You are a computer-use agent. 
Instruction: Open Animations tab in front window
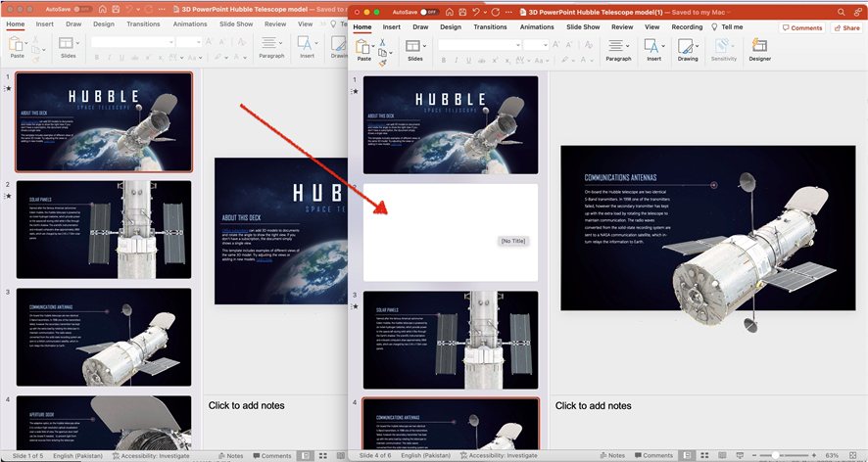[x=537, y=26]
